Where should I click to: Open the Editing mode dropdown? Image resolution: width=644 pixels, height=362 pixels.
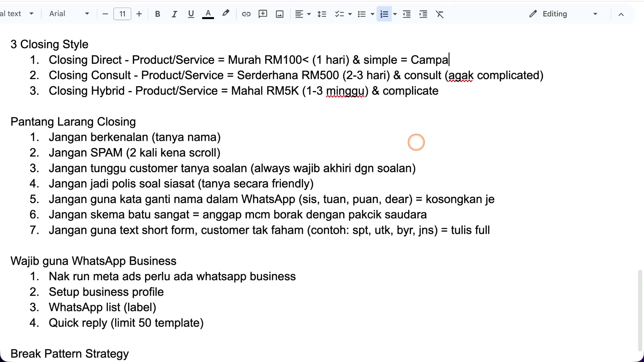tap(563, 14)
